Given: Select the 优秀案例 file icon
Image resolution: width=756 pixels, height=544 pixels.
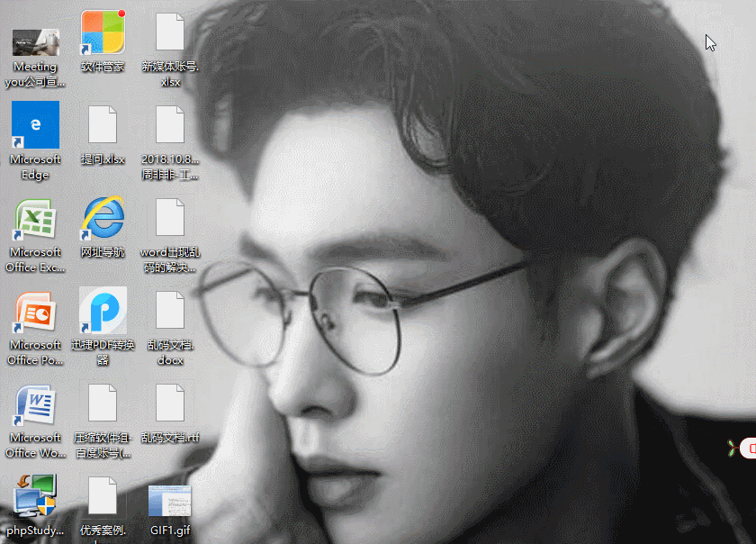Looking at the screenshot, I should coord(103,495).
